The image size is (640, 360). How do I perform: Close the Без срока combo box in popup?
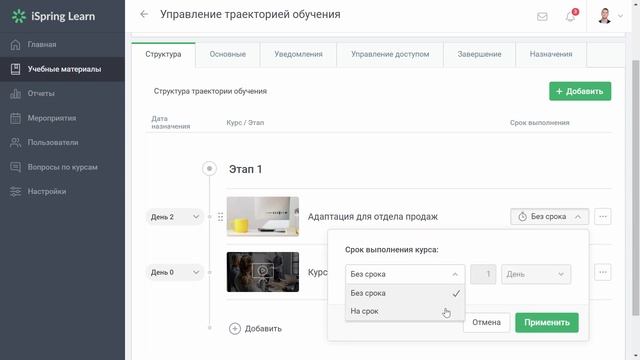click(405, 274)
